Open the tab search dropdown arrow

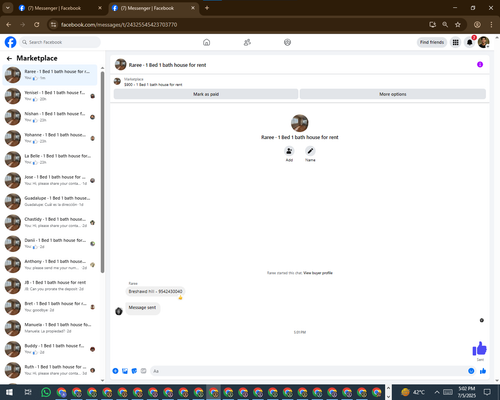point(7,8)
